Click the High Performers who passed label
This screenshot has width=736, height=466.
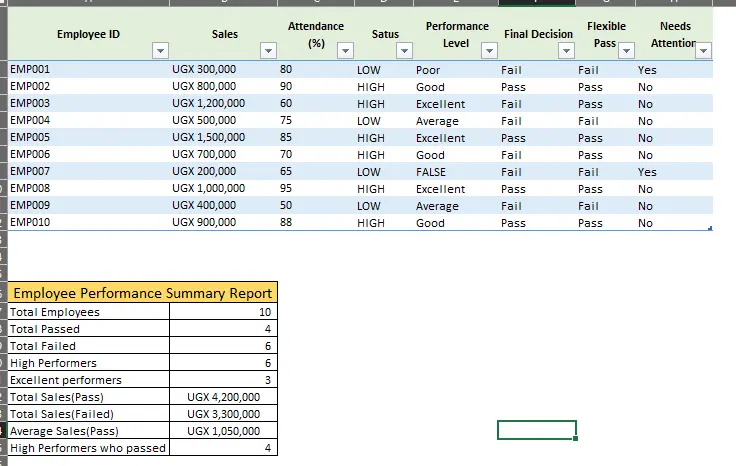89,448
